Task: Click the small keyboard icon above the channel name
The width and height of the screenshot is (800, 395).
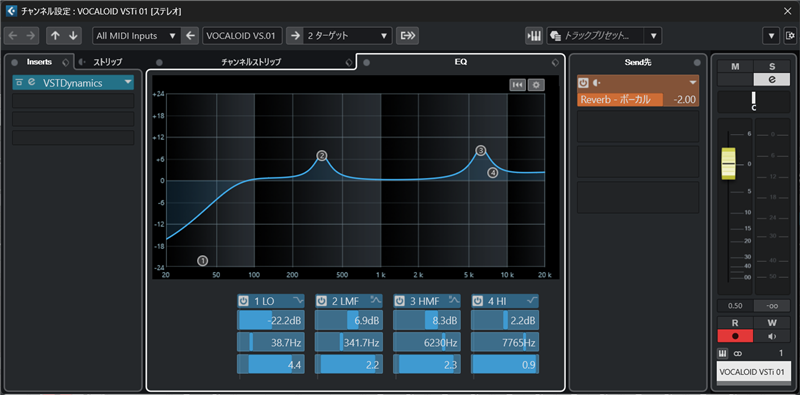Action: tap(723, 353)
